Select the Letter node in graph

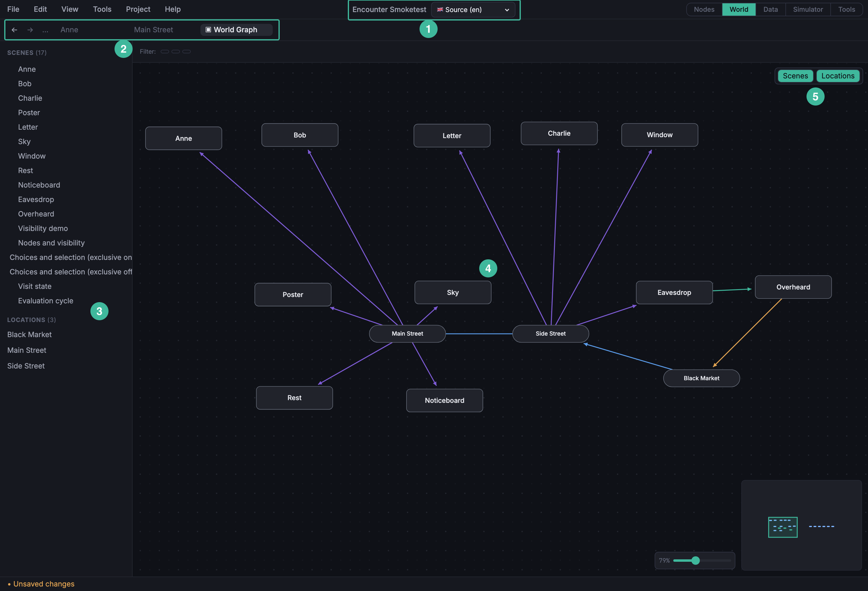(x=451, y=136)
